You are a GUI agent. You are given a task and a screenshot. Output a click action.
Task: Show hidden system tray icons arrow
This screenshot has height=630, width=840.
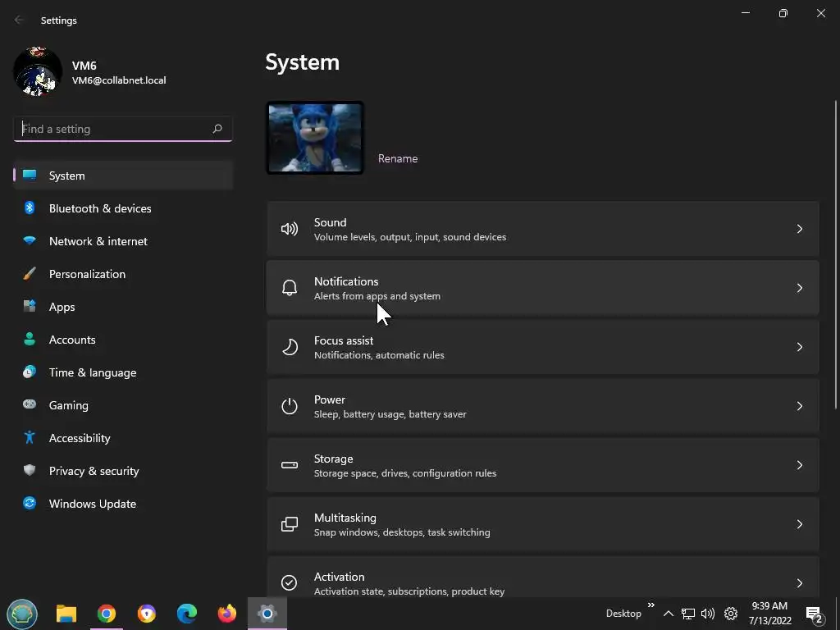(668, 614)
